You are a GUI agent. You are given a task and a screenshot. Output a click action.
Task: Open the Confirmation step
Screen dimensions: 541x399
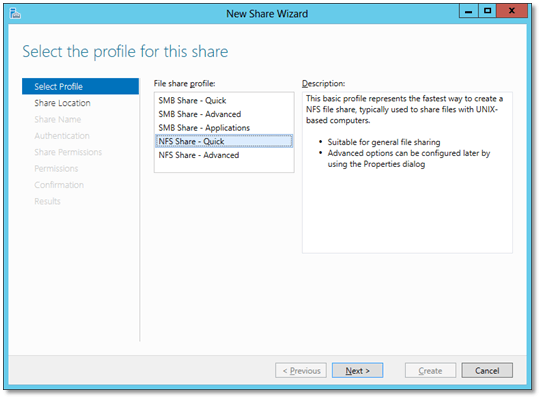[59, 185]
